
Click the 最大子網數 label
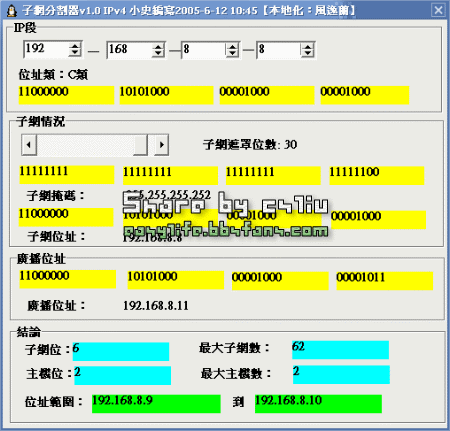click(234, 348)
